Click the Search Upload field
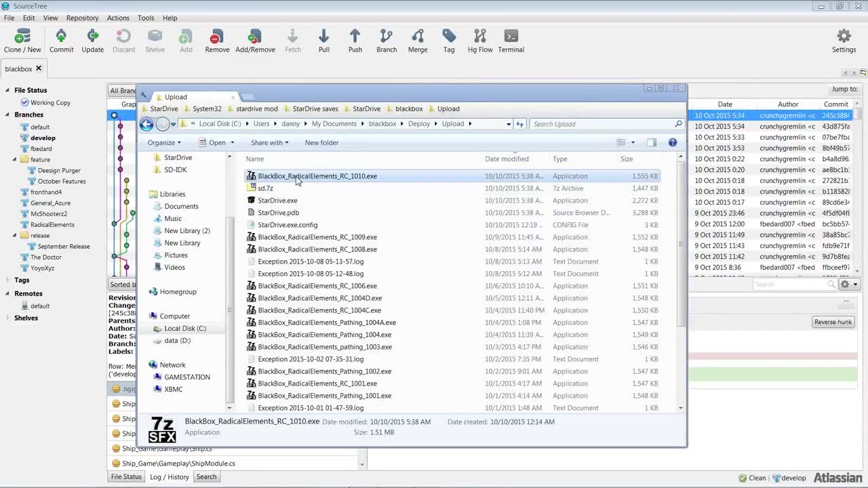 (x=601, y=124)
